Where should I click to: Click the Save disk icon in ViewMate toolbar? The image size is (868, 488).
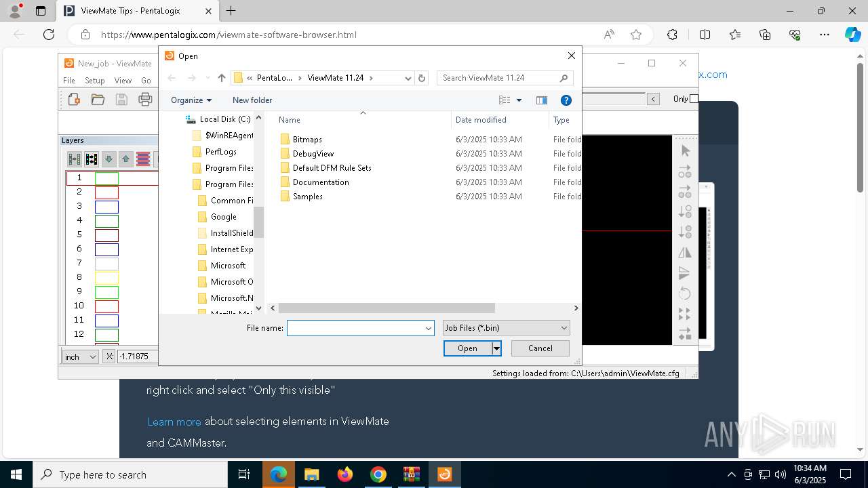click(121, 100)
